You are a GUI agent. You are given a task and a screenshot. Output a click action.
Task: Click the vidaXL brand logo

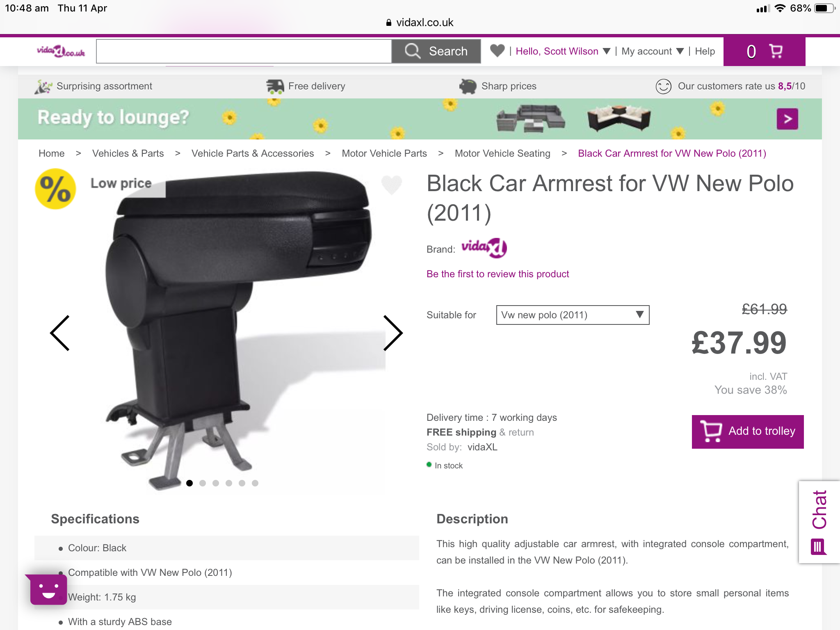click(x=484, y=248)
